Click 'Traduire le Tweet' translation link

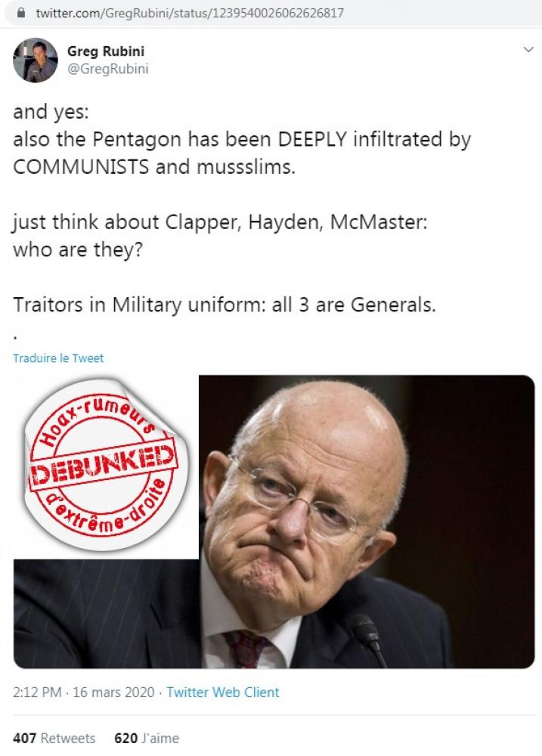click(58, 358)
